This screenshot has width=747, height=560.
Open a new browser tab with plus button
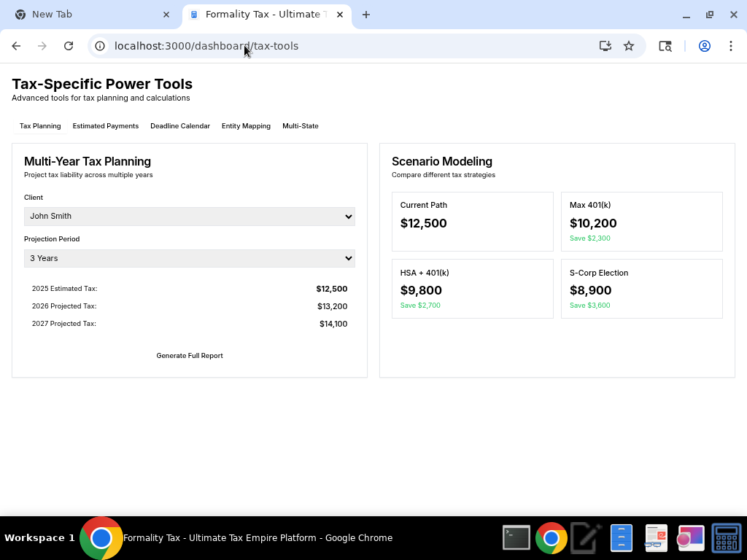pyautogui.click(x=366, y=15)
